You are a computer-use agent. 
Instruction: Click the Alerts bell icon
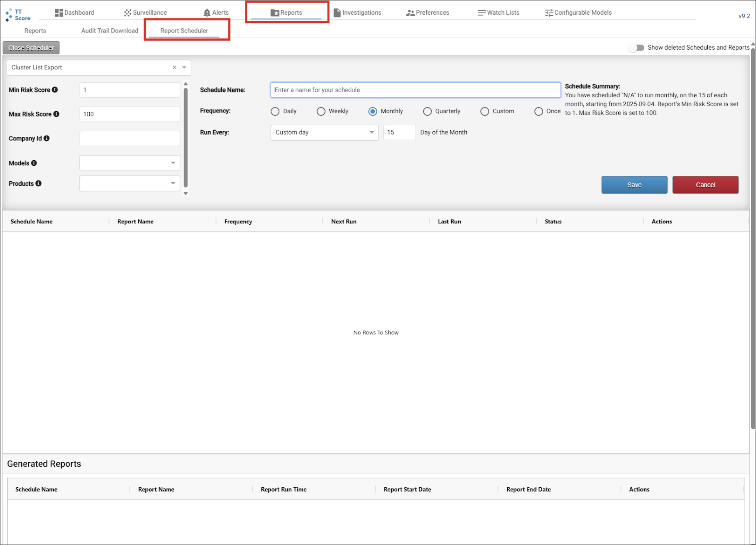[207, 13]
